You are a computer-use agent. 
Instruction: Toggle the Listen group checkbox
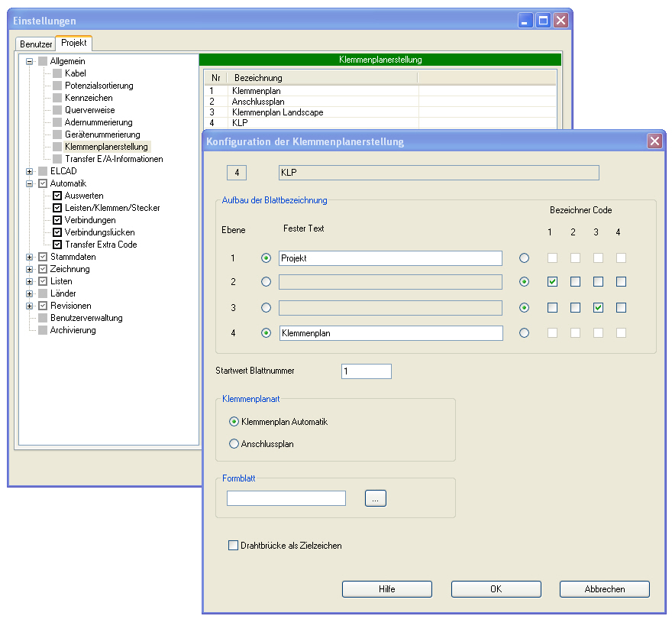point(43,281)
